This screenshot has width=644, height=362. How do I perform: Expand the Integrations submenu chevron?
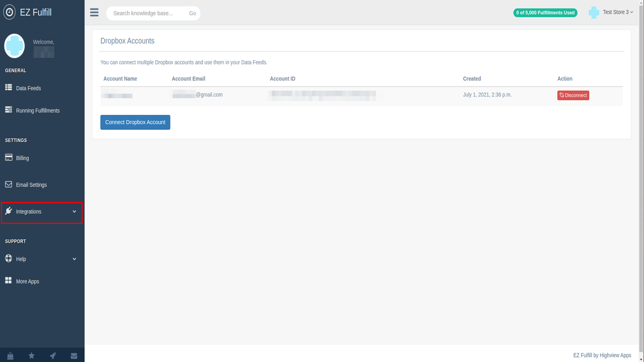coord(74,211)
